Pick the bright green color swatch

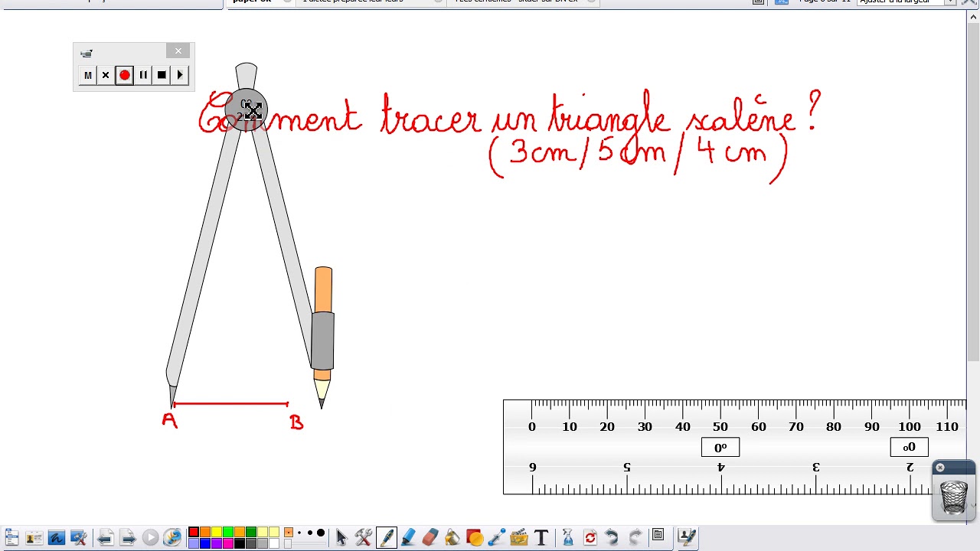point(228,533)
